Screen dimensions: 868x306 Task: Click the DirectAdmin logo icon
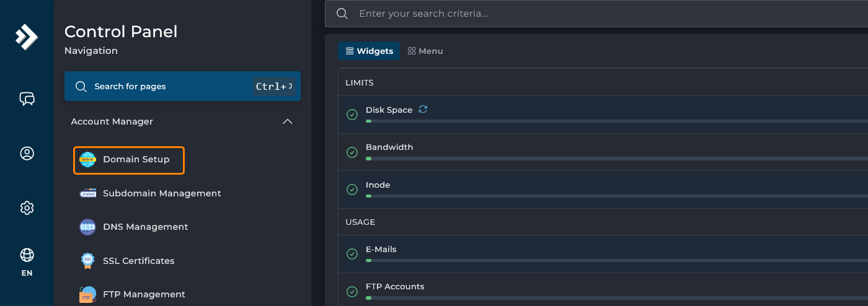point(27,37)
